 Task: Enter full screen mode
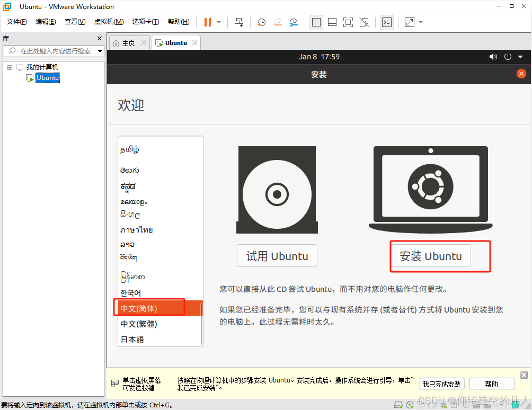348,22
